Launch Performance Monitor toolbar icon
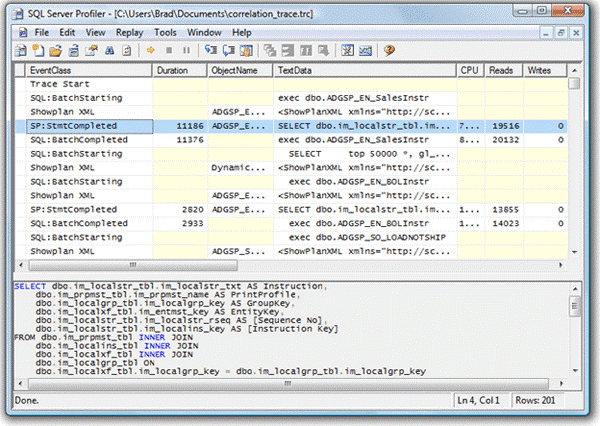This screenshot has width=600, height=426. (x=365, y=50)
